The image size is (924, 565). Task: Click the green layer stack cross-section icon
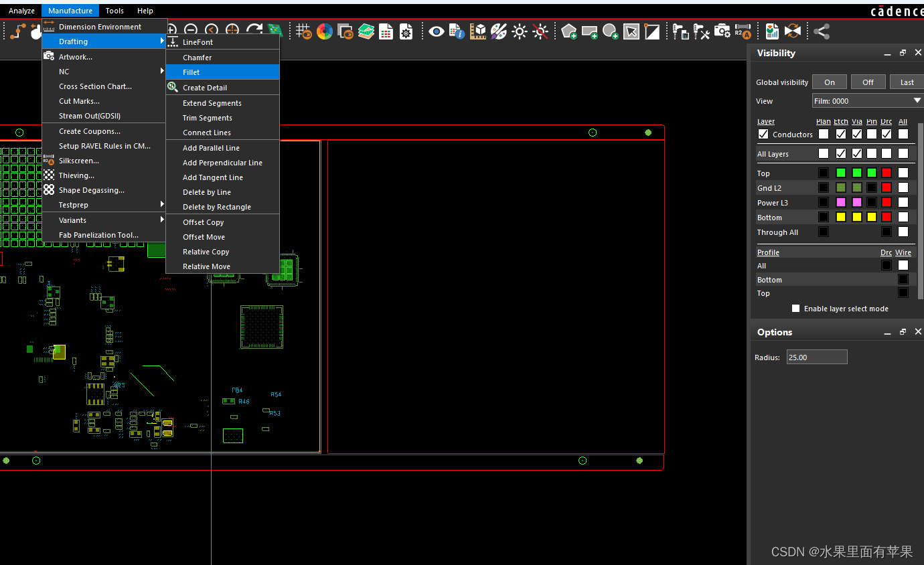click(x=365, y=31)
